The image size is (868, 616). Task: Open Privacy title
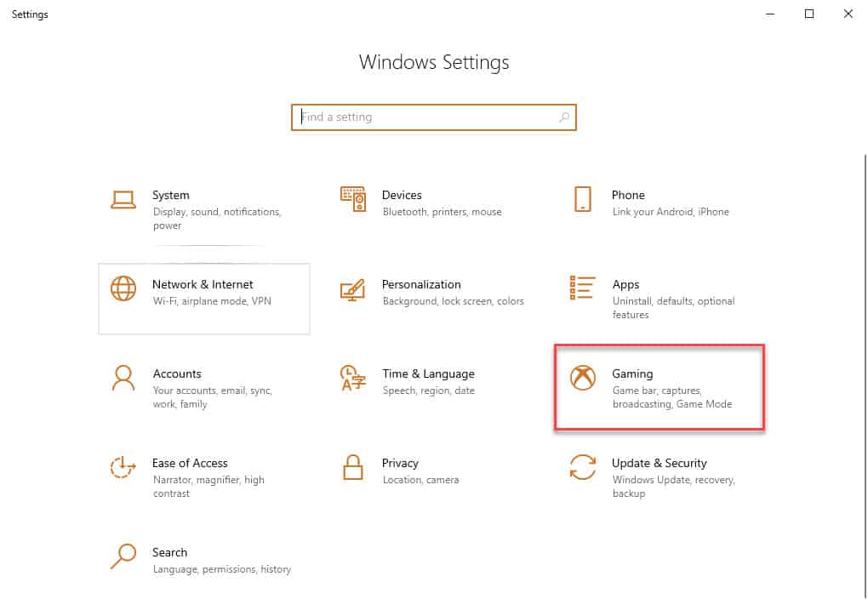(400, 464)
